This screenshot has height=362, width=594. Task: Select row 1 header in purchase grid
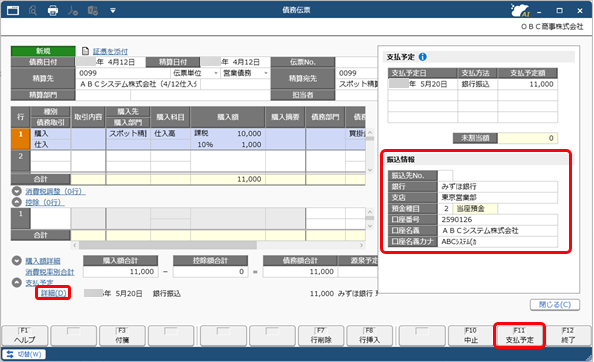pyautogui.click(x=20, y=139)
